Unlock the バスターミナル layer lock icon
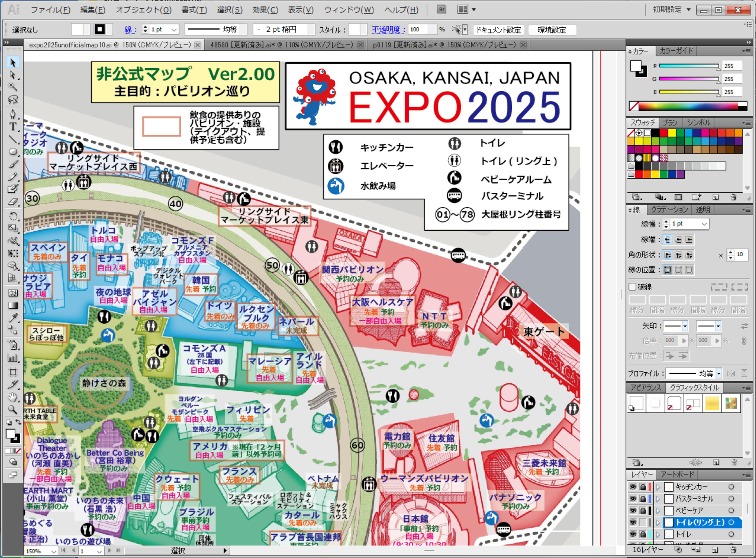Screen dimensions: 756x558 (643, 499)
